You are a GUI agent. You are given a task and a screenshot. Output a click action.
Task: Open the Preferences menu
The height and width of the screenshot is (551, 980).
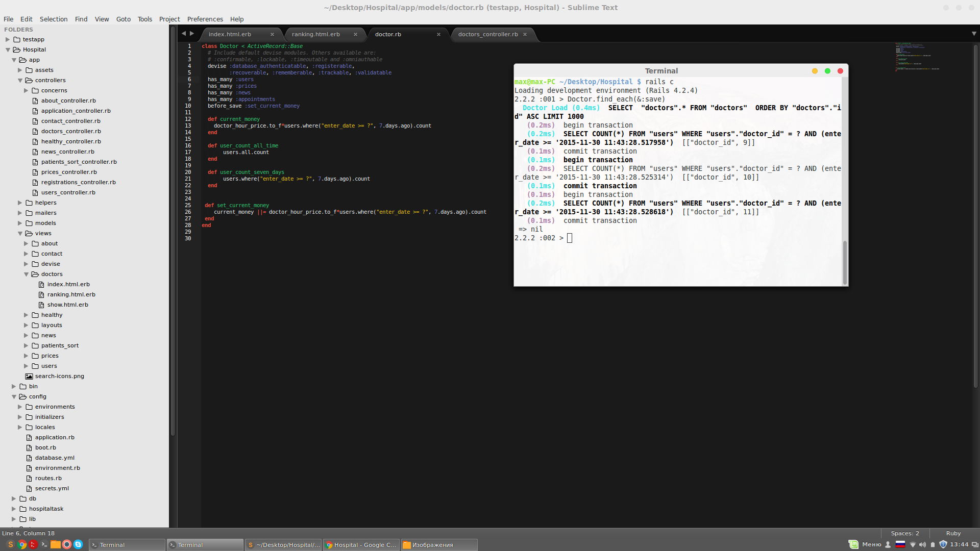pos(205,19)
